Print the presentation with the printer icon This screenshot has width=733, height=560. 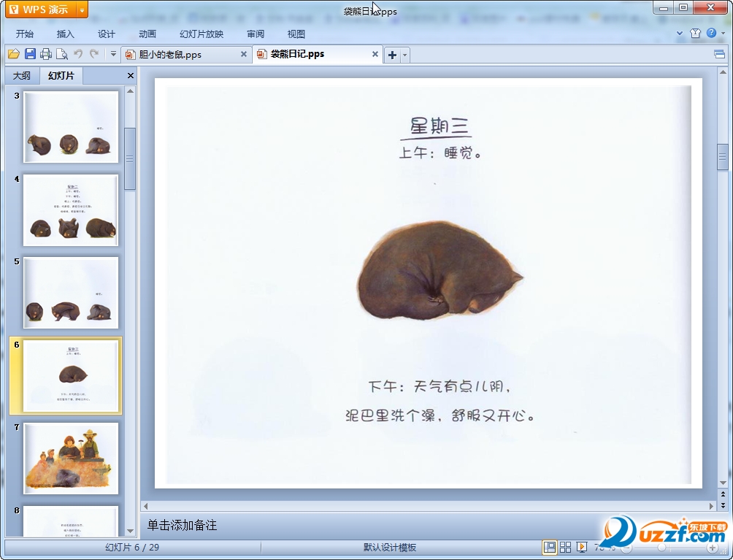tap(46, 54)
